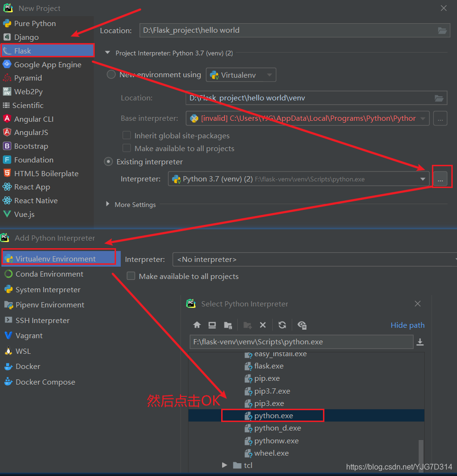This screenshot has height=476, width=457.
Task: Click the Base interpreter browse button
Action: click(440, 118)
